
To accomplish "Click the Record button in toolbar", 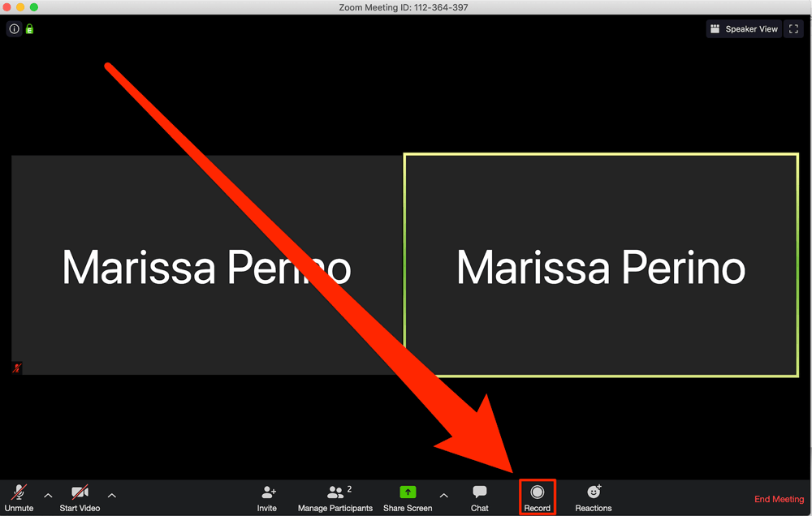I will pos(537,497).
